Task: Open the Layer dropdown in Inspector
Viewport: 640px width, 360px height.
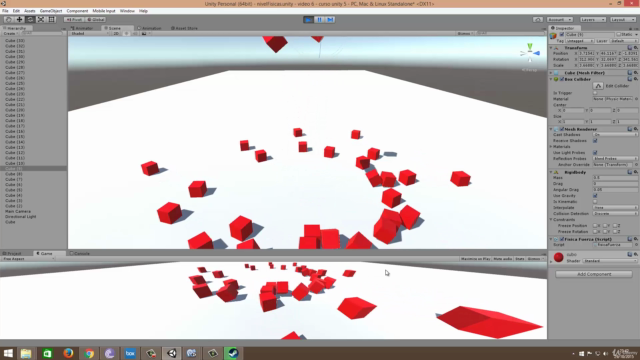Action: click(624, 41)
